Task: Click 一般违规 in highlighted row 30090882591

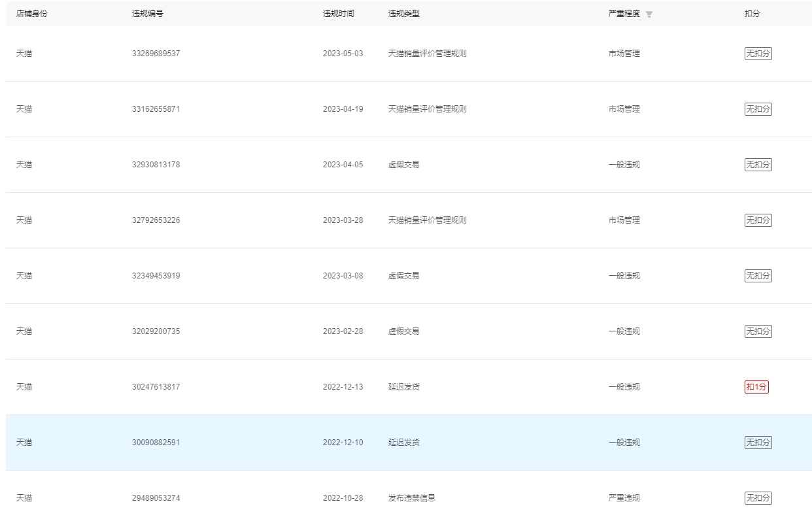Action: click(624, 443)
